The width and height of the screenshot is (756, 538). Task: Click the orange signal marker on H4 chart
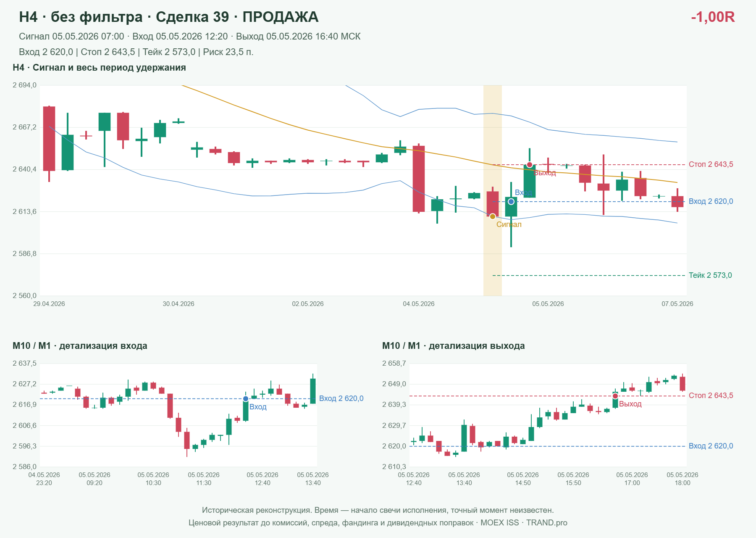click(493, 216)
